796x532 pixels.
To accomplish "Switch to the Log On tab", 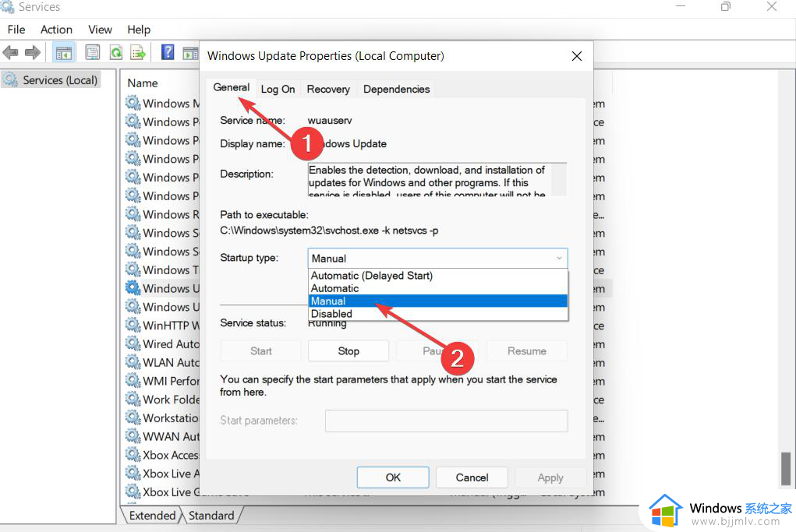I will tap(278, 90).
